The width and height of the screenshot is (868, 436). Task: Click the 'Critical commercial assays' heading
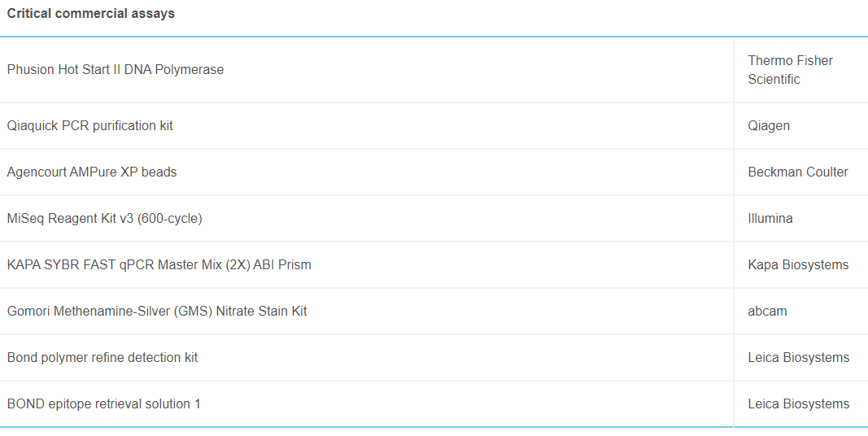90,14
